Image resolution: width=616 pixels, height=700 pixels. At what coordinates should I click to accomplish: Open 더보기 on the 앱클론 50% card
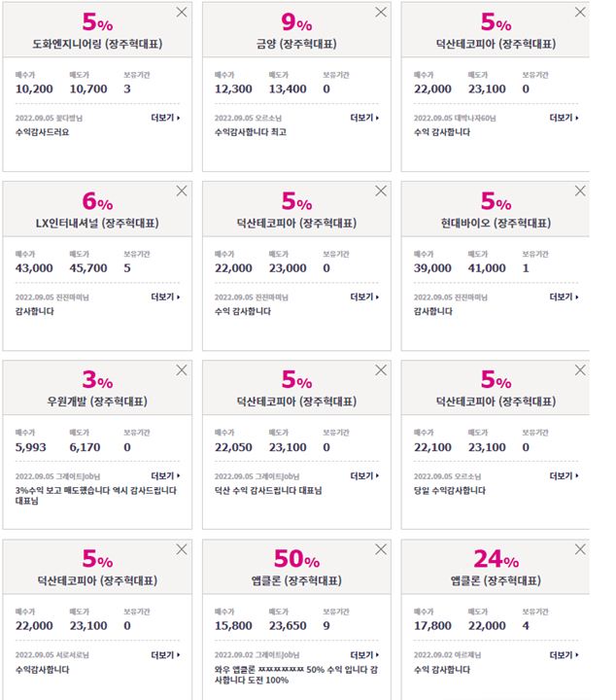(365, 655)
